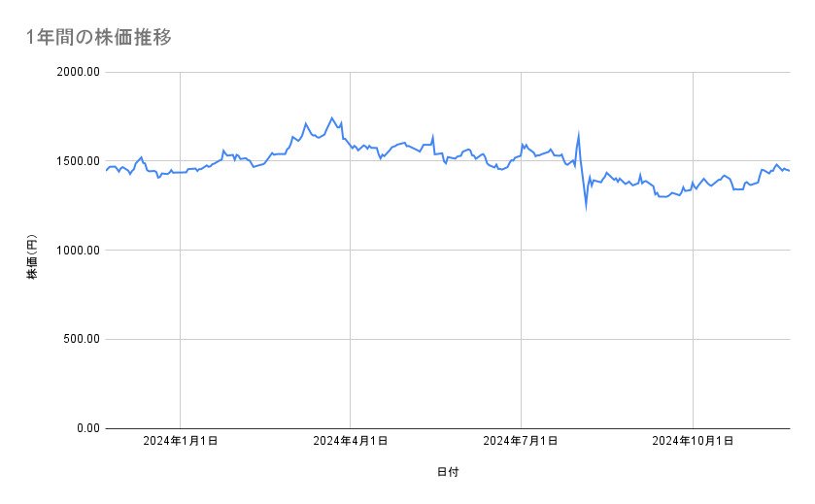Click the 1000.00 horizontal gridline under the peak
Screen dimensions: 815x504
[332, 250]
